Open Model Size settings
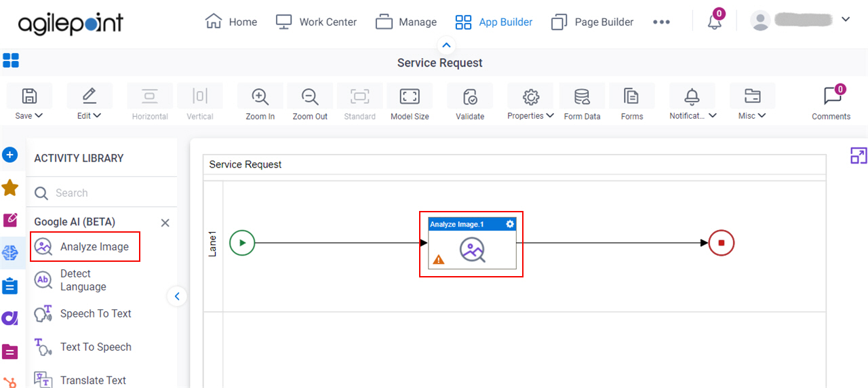868x388 pixels. (410, 104)
